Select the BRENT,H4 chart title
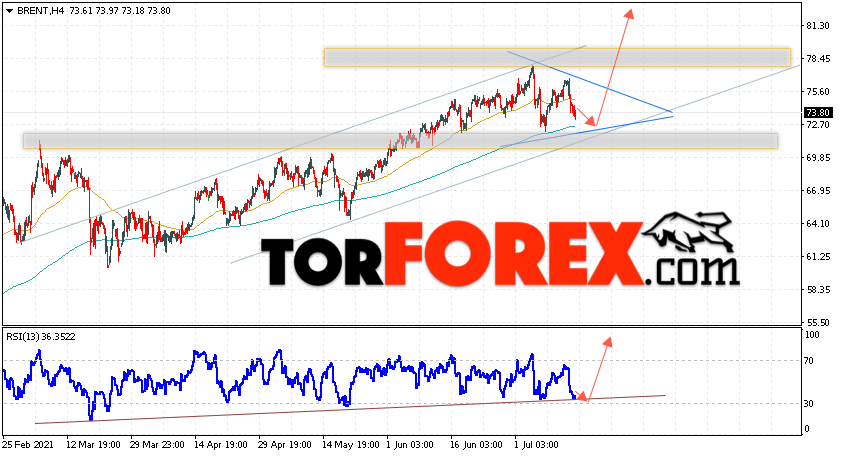 [41, 11]
